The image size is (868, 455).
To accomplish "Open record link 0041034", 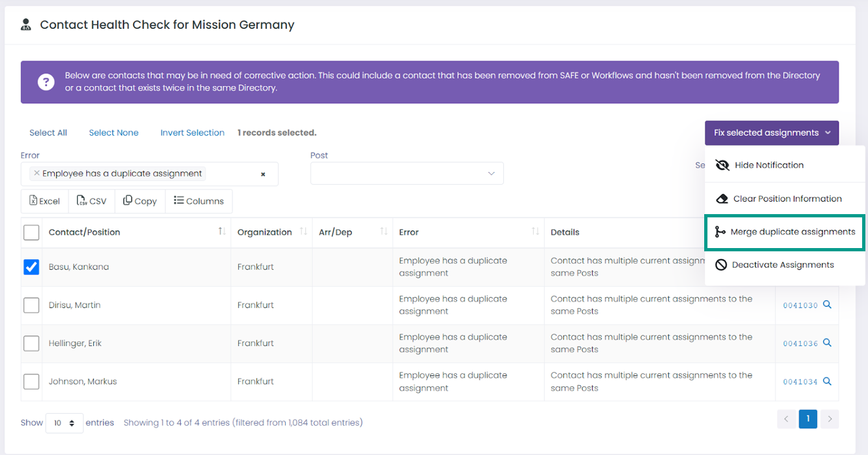I will [x=800, y=382].
